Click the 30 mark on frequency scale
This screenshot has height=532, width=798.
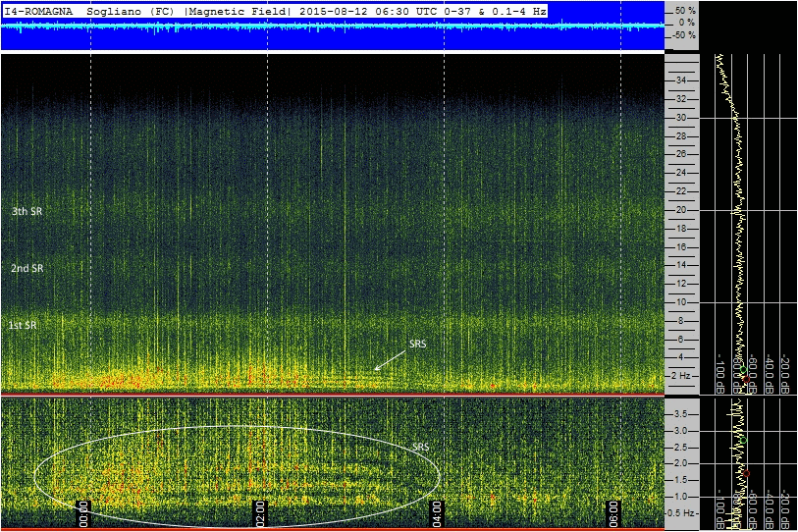click(680, 118)
